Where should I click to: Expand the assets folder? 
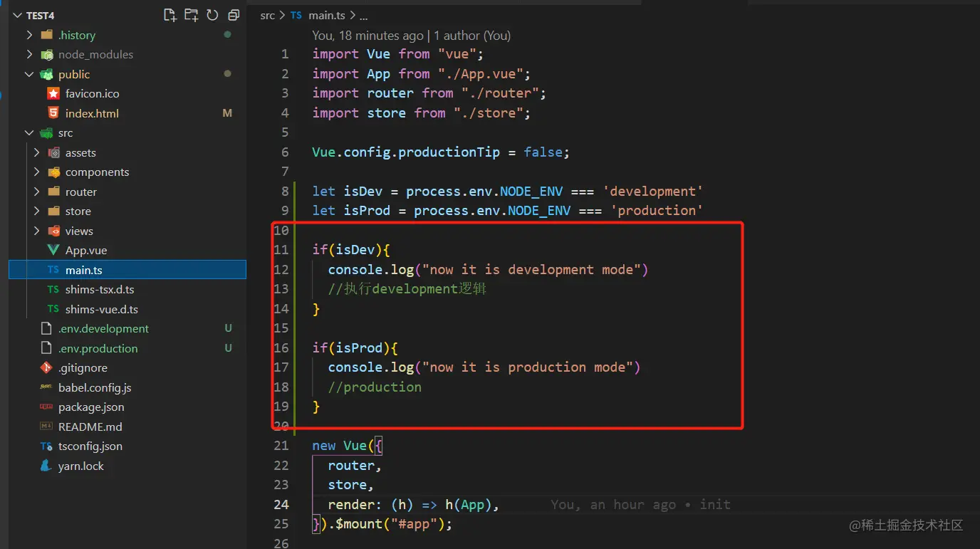(x=36, y=152)
